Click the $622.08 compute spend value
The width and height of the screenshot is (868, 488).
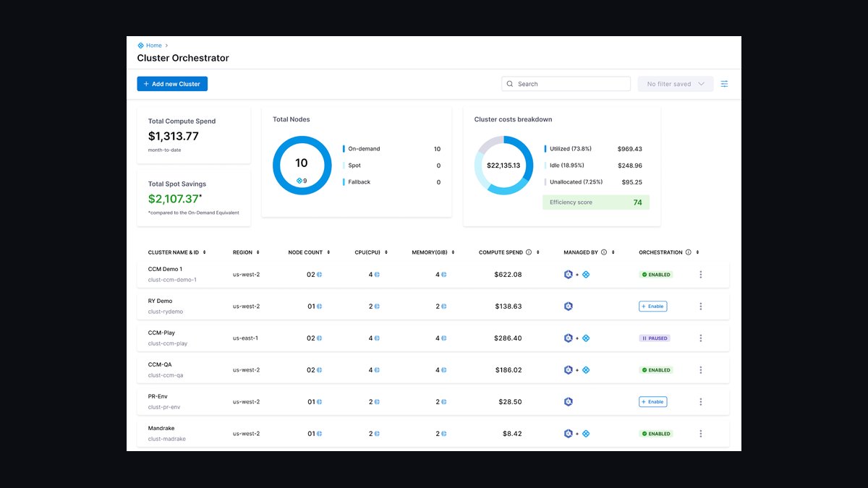coord(508,275)
